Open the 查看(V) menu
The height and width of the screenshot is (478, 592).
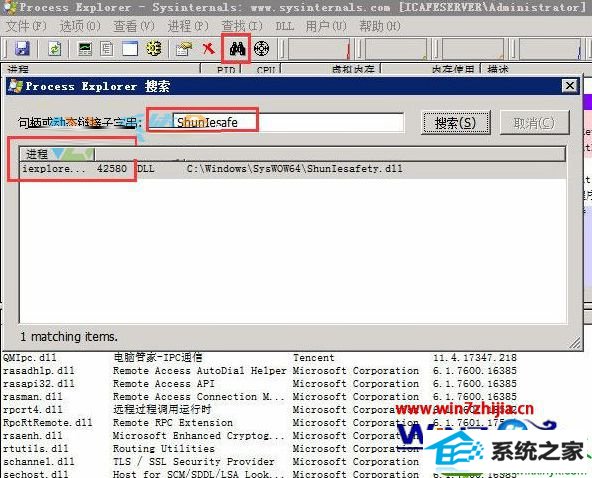tap(134, 26)
